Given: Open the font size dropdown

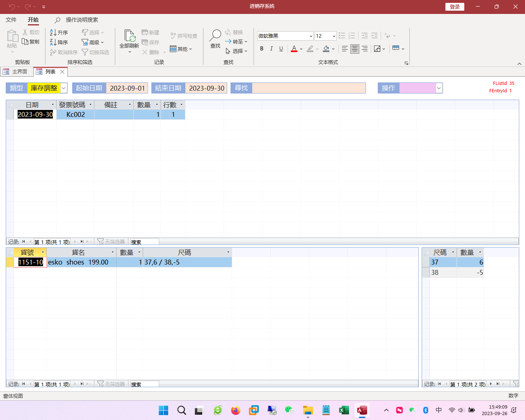Looking at the screenshot, I should pyautogui.click(x=334, y=36).
